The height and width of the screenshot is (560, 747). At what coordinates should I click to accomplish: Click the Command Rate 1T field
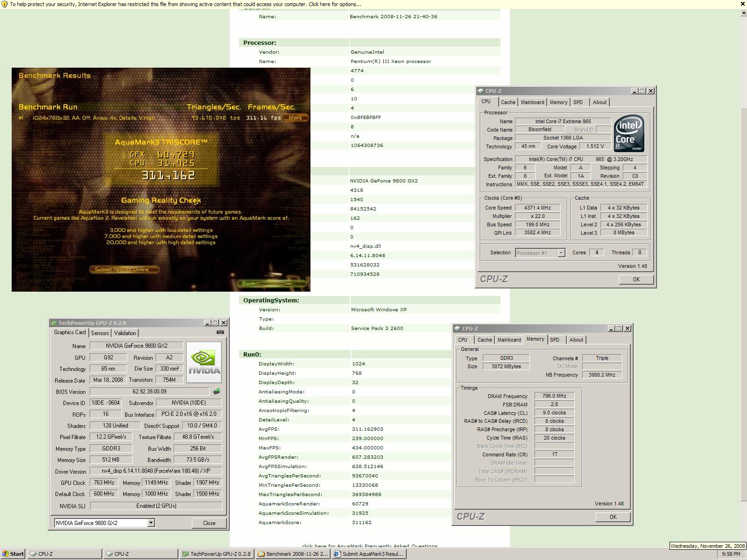[x=554, y=454]
